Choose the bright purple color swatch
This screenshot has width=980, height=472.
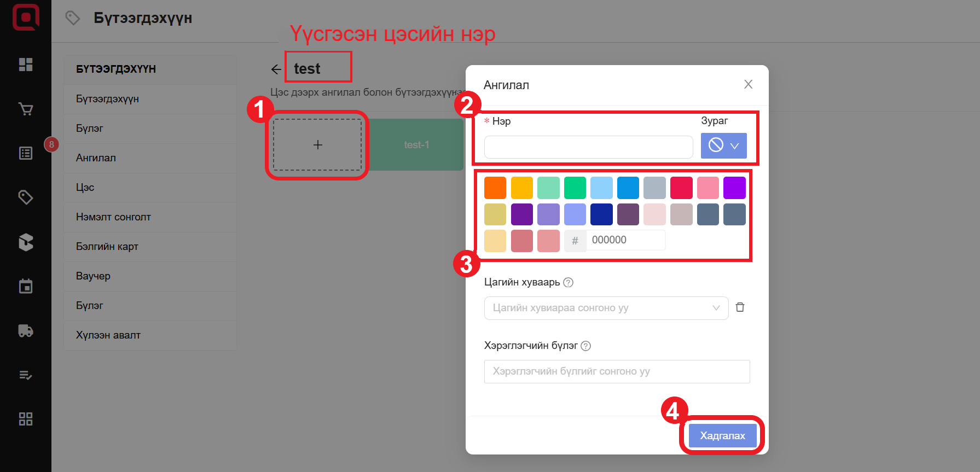pyautogui.click(x=734, y=188)
